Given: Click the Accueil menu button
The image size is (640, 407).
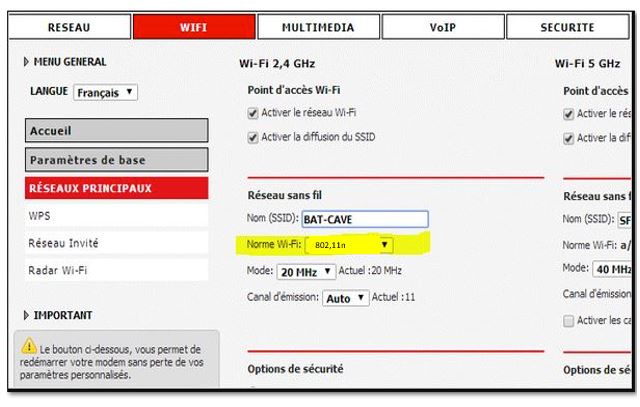Looking at the screenshot, I should (116, 130).
